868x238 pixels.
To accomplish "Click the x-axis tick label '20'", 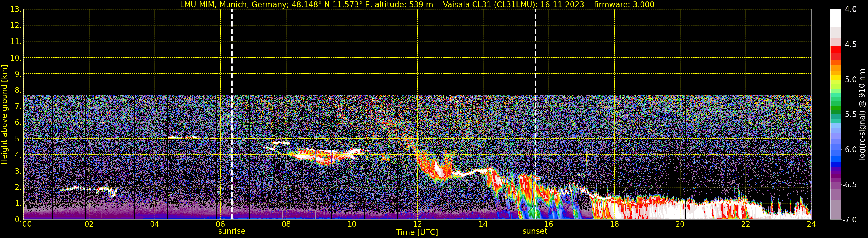I will (680, 224).
